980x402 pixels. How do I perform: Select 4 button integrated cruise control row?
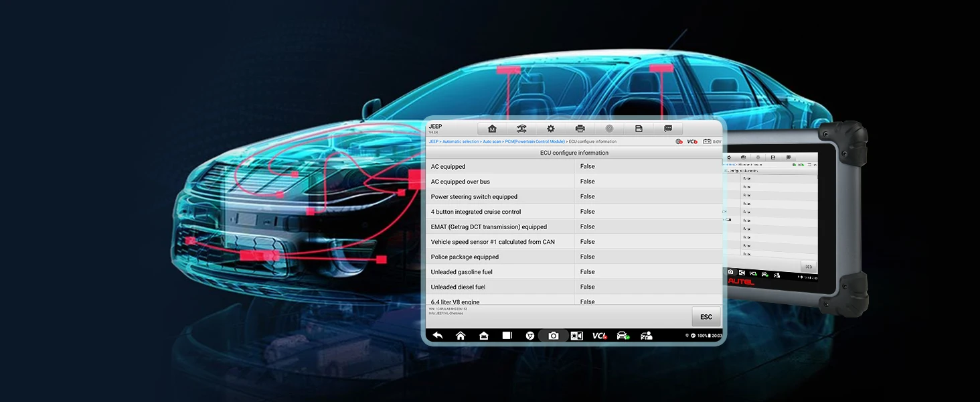pos(574,212)
